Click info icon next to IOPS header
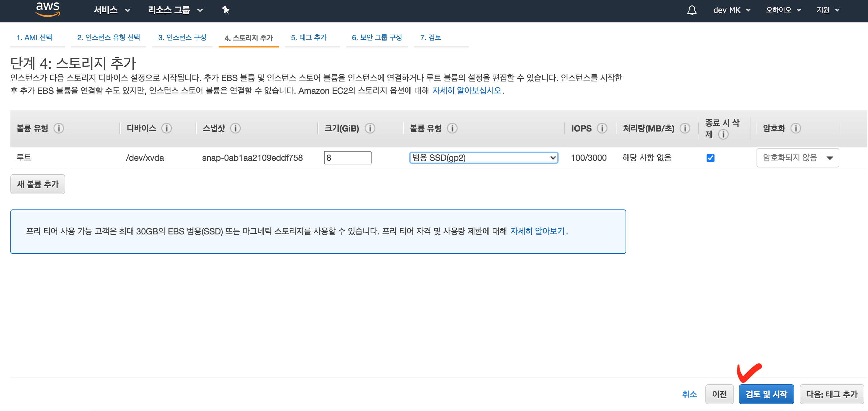Screen dimensions: 868x411 click(602, 128)
